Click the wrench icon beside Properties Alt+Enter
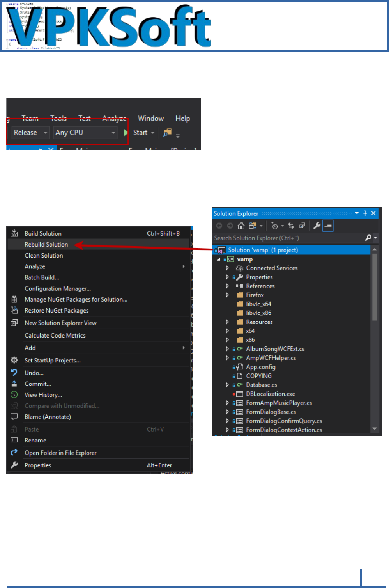389x588 pixels. click(14, 465)
